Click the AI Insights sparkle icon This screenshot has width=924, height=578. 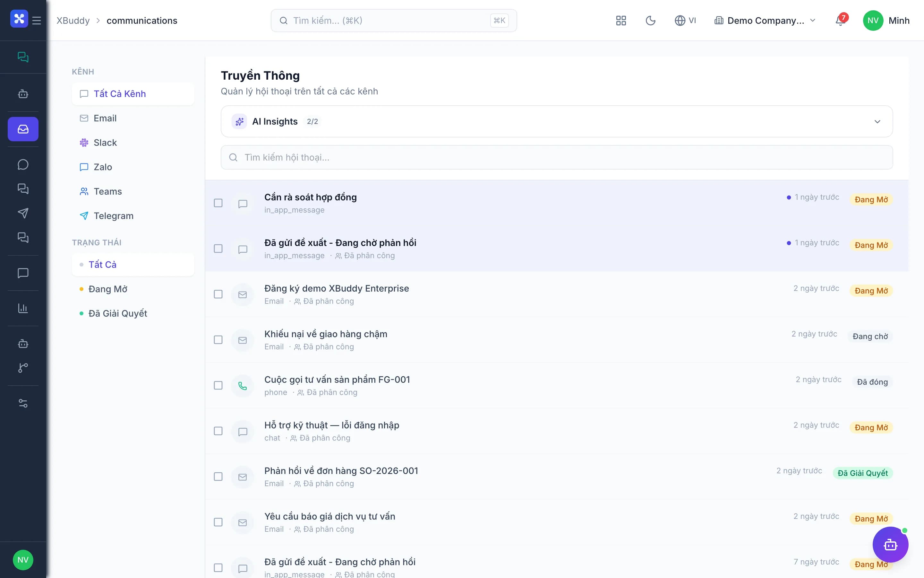[x=239, y=122]
